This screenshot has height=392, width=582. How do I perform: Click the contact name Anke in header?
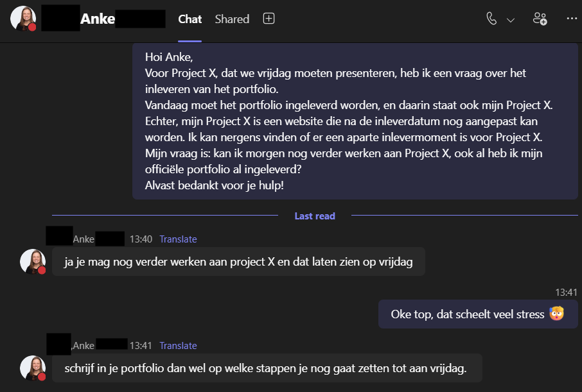pos(98,19)
